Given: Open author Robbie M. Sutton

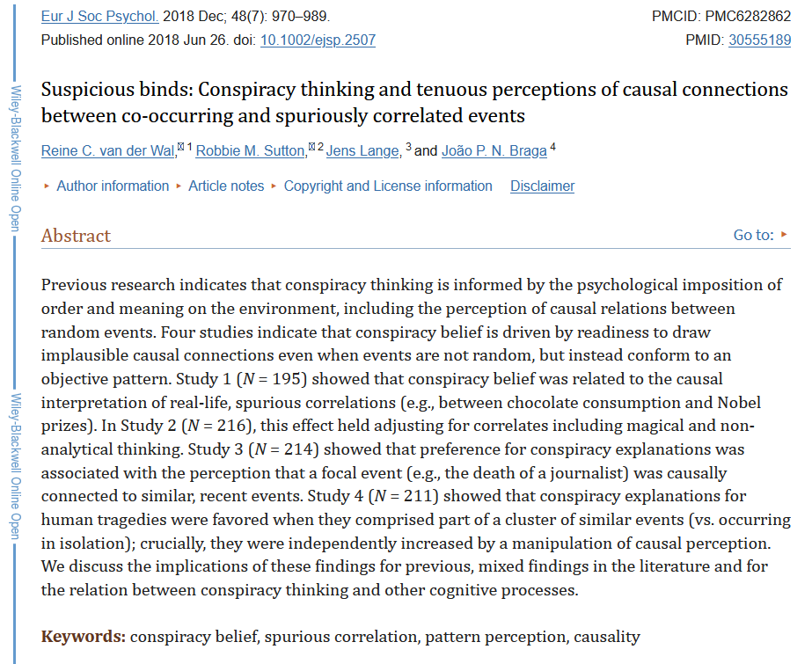Looking at the screenshot, I should tap(251, 151).
